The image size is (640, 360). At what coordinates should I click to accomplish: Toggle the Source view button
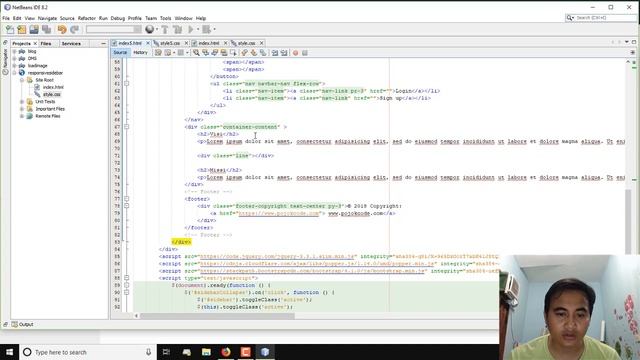(120, 53)
